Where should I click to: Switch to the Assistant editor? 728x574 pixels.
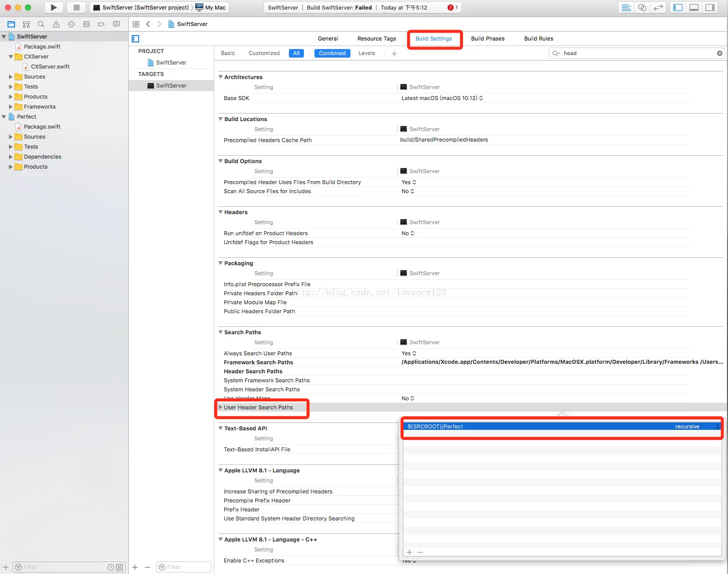(642, 8)
